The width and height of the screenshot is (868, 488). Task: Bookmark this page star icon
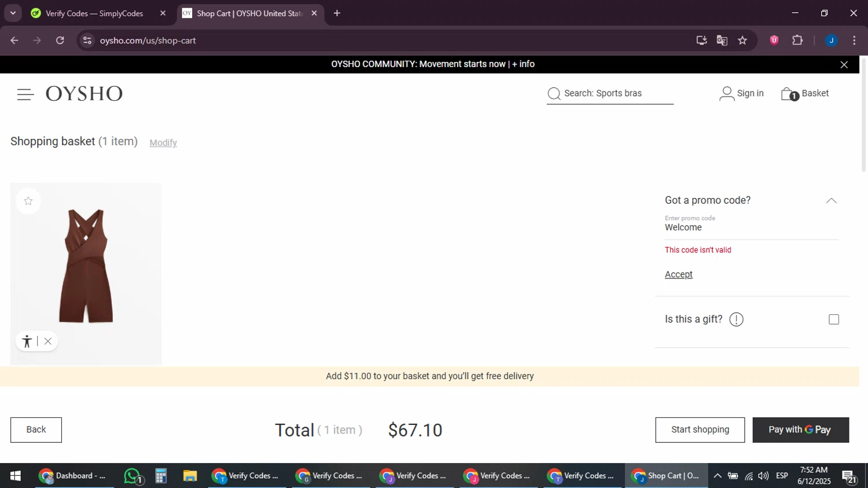[742, 41]
